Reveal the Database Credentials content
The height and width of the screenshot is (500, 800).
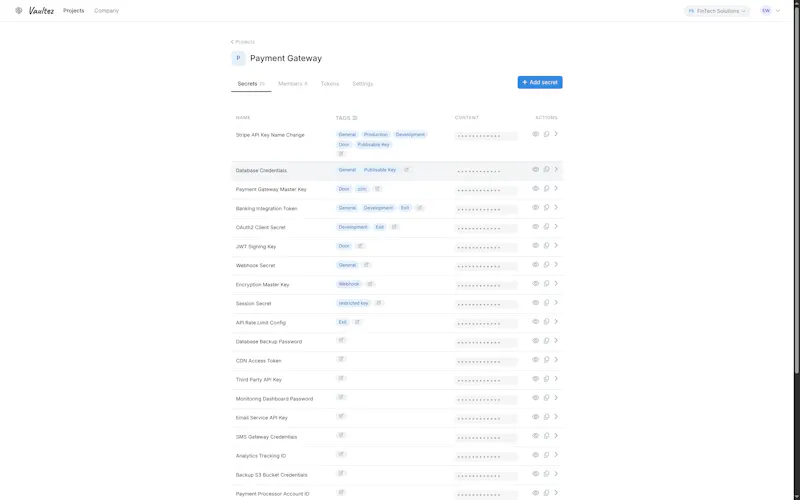(535, 169)
